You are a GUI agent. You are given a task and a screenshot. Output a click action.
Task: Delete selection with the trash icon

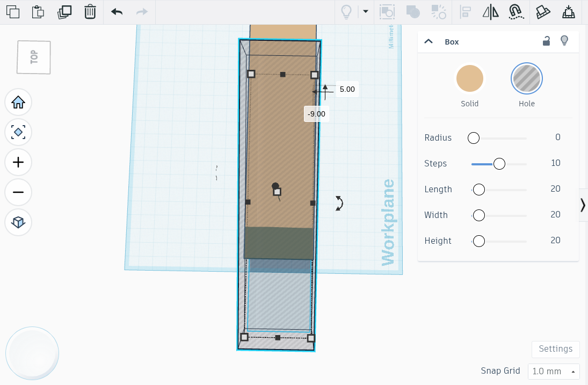(x=90, y=12)
